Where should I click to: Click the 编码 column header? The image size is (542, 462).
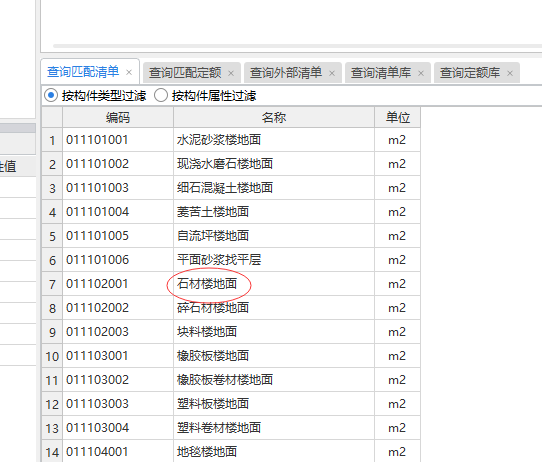pyautogui.click(x=118, y=117)
